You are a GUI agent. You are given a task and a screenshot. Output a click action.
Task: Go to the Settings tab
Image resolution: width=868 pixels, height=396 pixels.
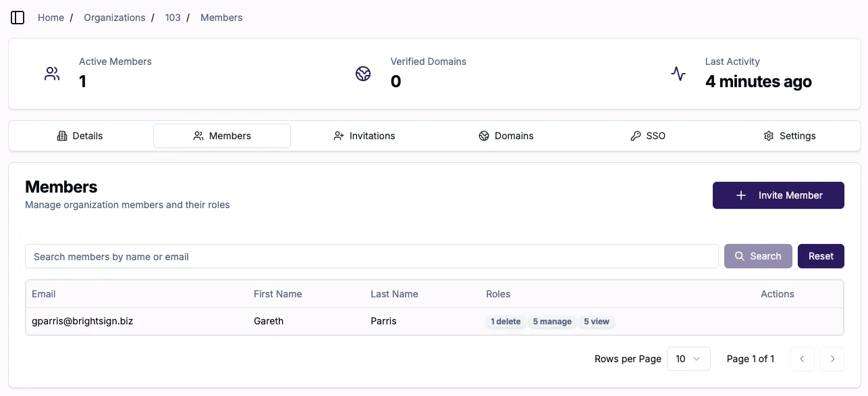(x=790, y=136)
